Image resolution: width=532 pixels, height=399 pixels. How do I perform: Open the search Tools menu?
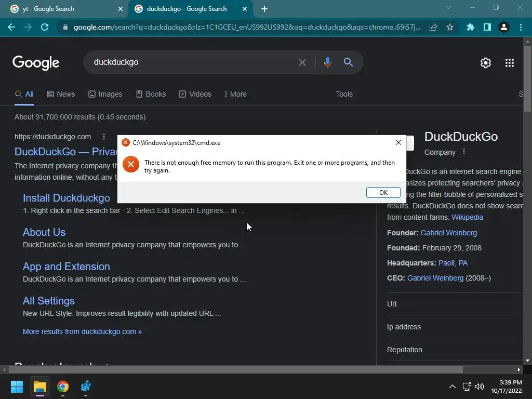344,95
